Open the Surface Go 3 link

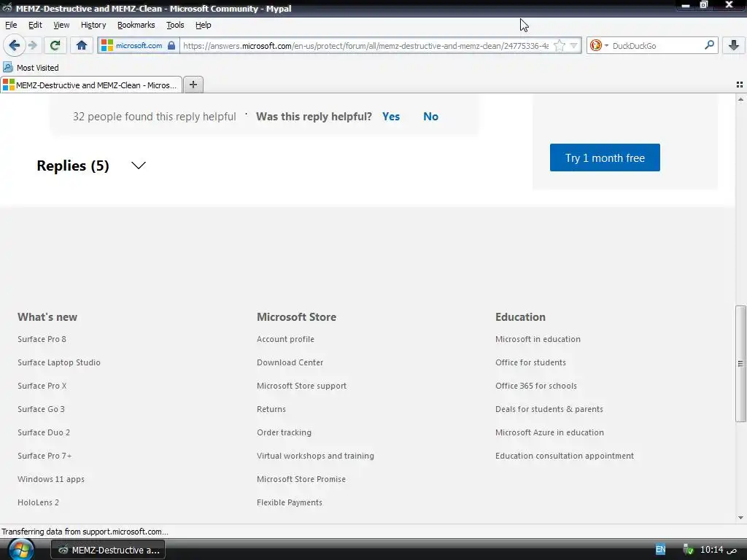coord(41,409)
